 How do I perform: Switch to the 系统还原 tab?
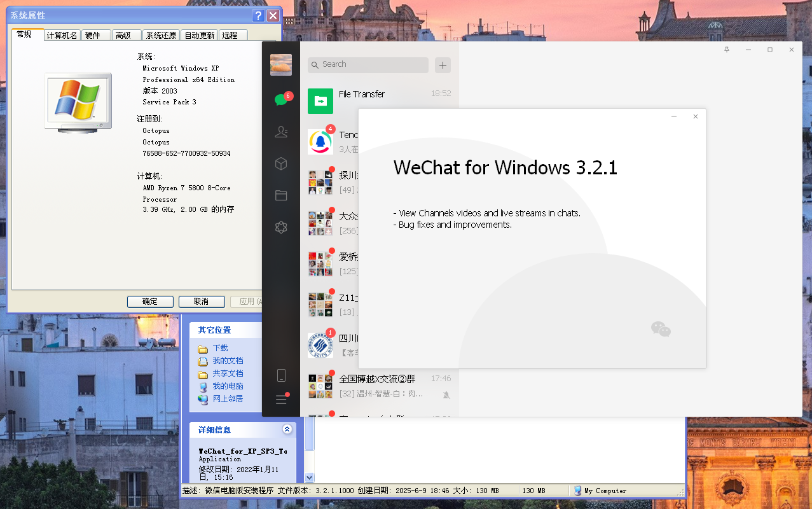(161, 36)
